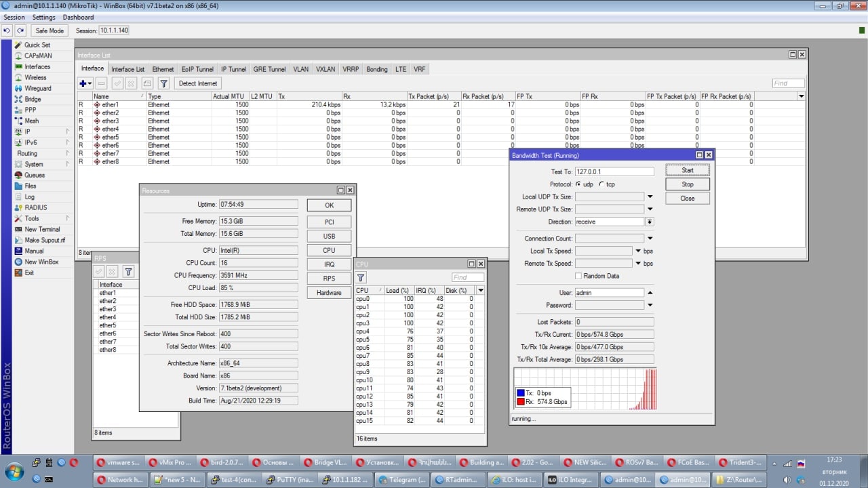Open the Settings menu
Viewport: 868px width, 488px height.
[x=44, y=17]
